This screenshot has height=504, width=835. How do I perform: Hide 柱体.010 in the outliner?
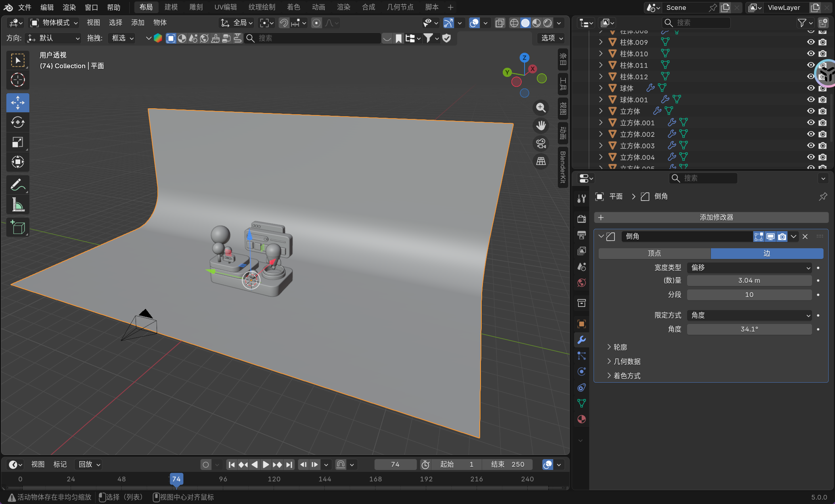click(811, 54)
